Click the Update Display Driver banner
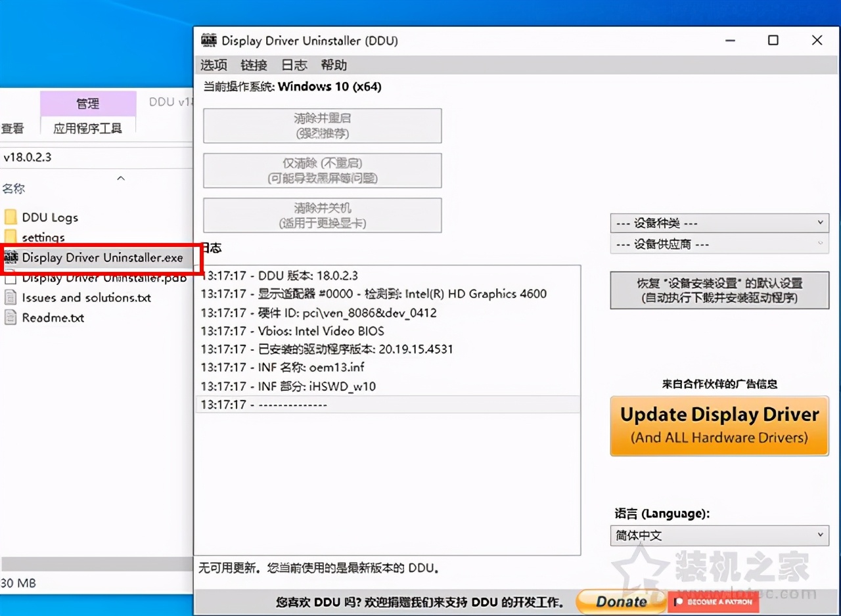Viewport: 841px width, 616px height. click(x=719, y=426)
